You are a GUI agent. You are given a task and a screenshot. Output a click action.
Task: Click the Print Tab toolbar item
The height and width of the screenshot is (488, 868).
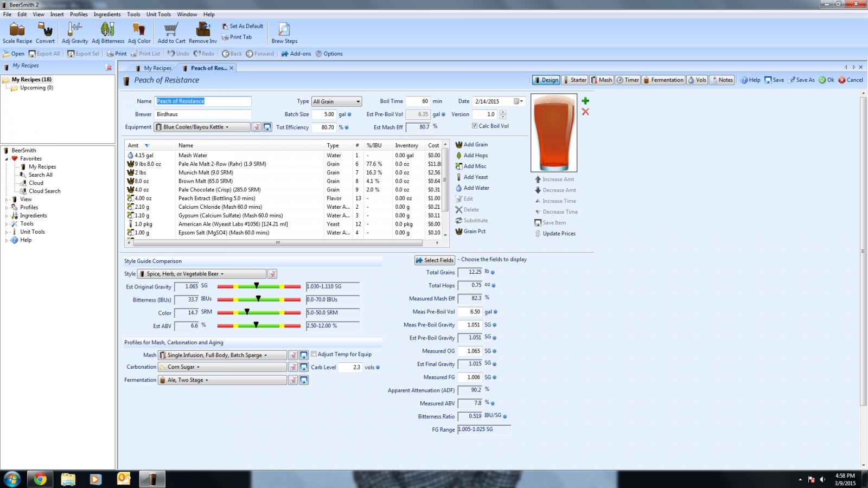pos(237,37)
